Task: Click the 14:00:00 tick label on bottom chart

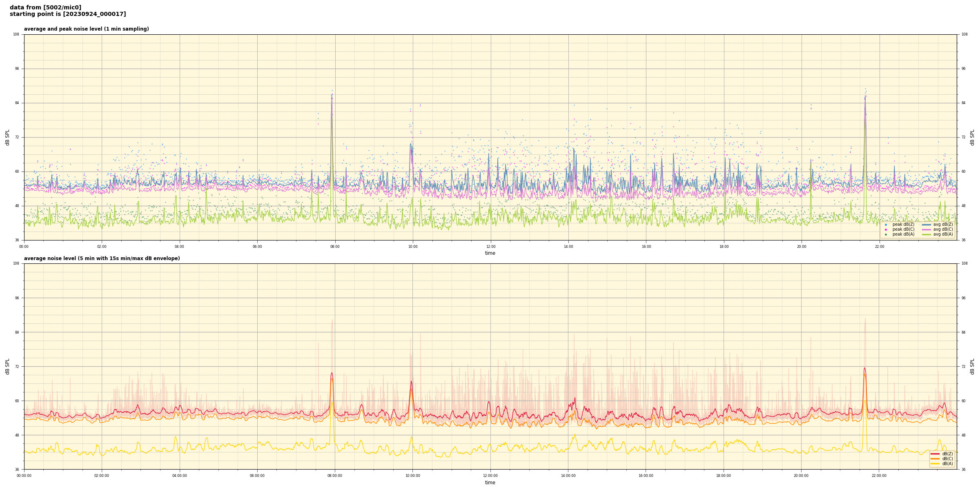Action: tap(568, 476)
